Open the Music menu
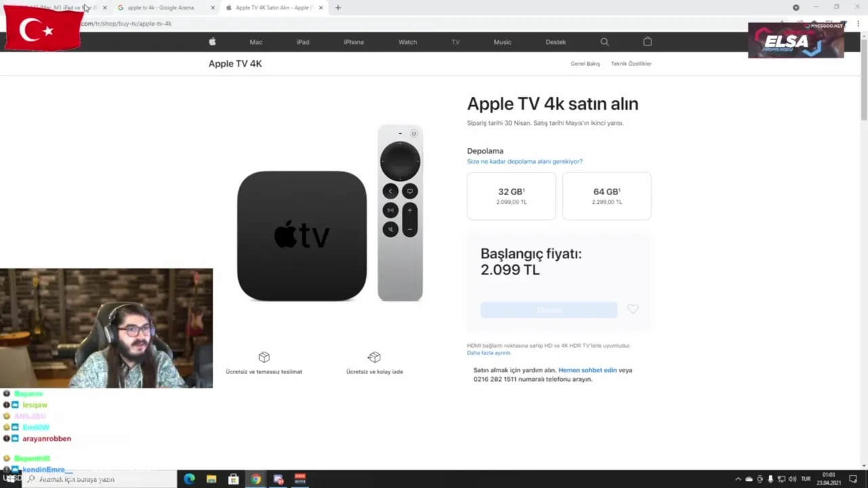This screenshot has width=868, height=488. [x=502, y=42]
